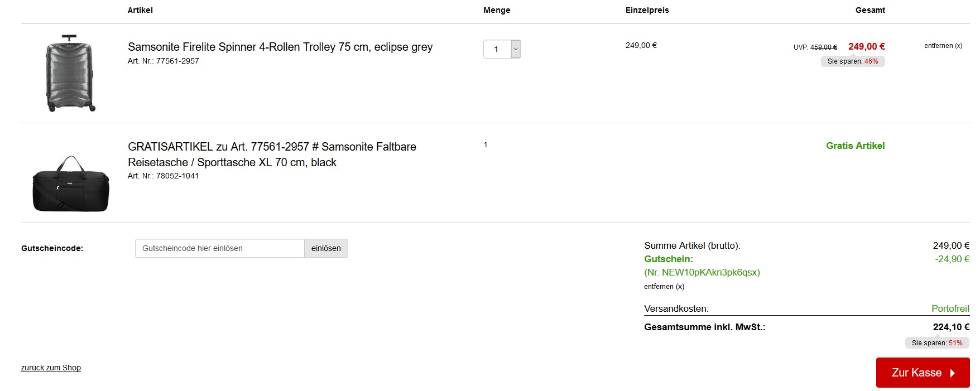Click the "Menge" column header
Viewport: 980px width, 391px height.
(x=497, y=10)
